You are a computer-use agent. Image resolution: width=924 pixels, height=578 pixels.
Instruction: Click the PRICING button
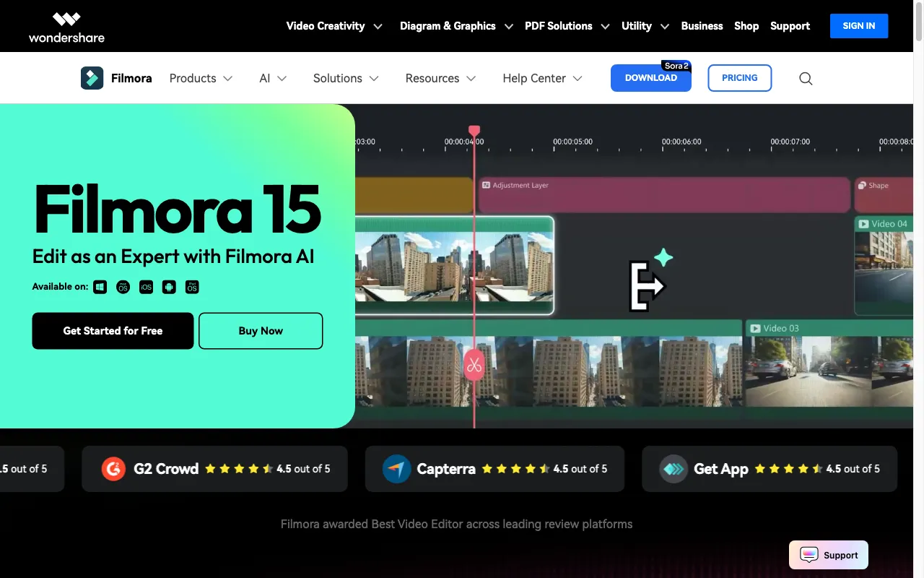pyautogui.click(x=740, y=78)
